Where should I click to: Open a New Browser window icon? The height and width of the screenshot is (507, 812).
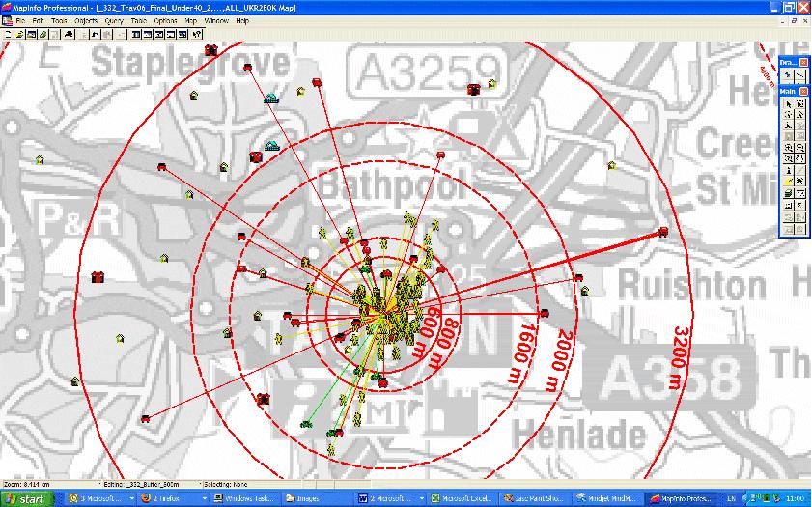coord(136,34)
